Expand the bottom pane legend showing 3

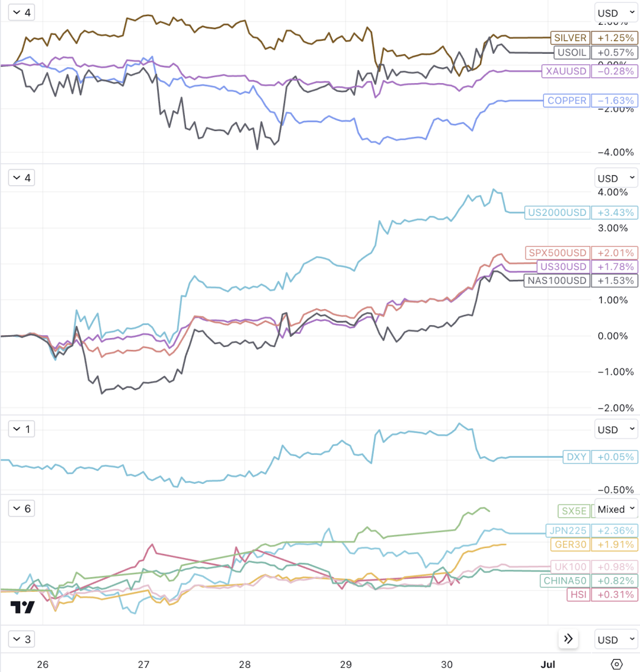pos(21,639)
